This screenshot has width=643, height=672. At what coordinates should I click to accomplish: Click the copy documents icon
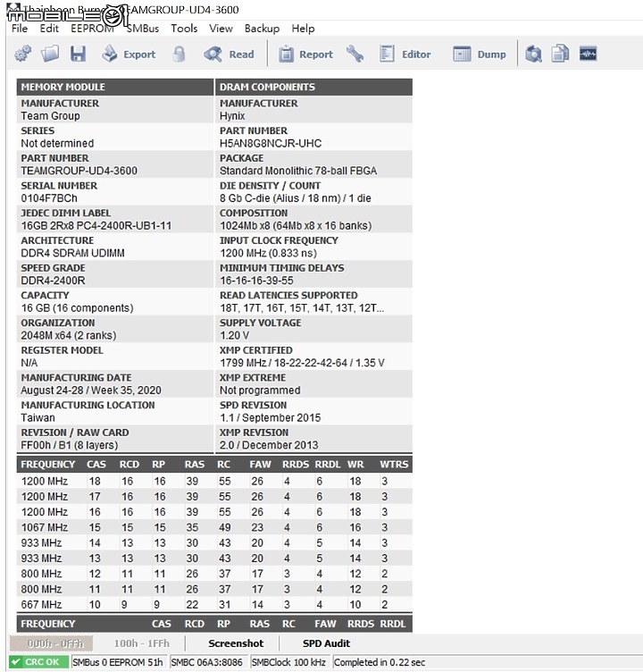click(560, 54)
